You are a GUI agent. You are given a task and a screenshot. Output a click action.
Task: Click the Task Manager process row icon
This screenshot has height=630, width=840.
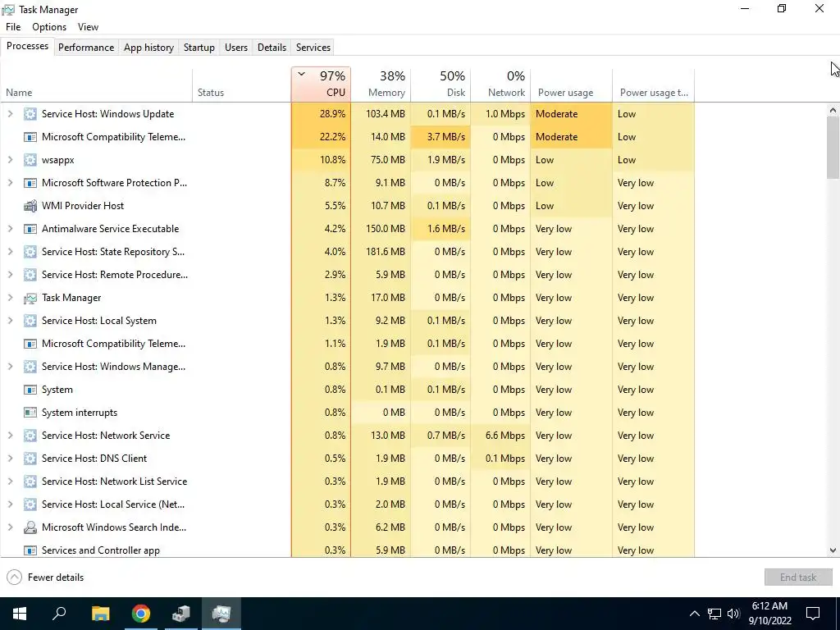pyautogui.click(x=30, y=298)
